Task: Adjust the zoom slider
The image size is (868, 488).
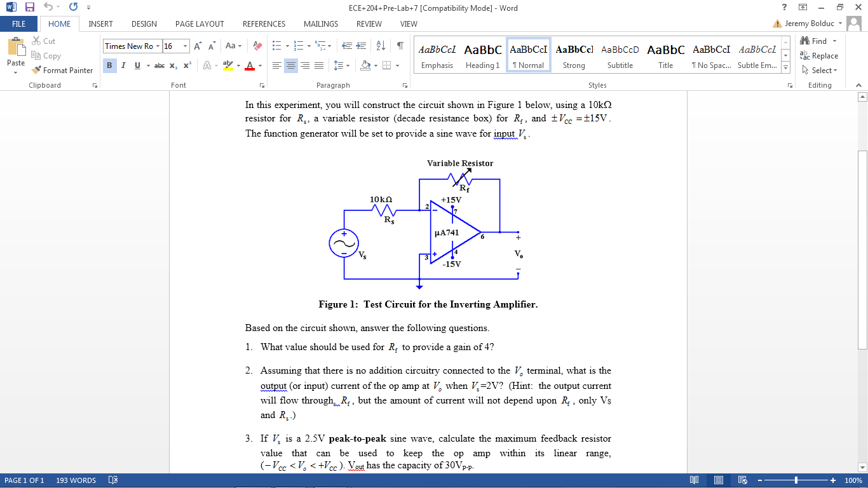Action: click(796, 480)
